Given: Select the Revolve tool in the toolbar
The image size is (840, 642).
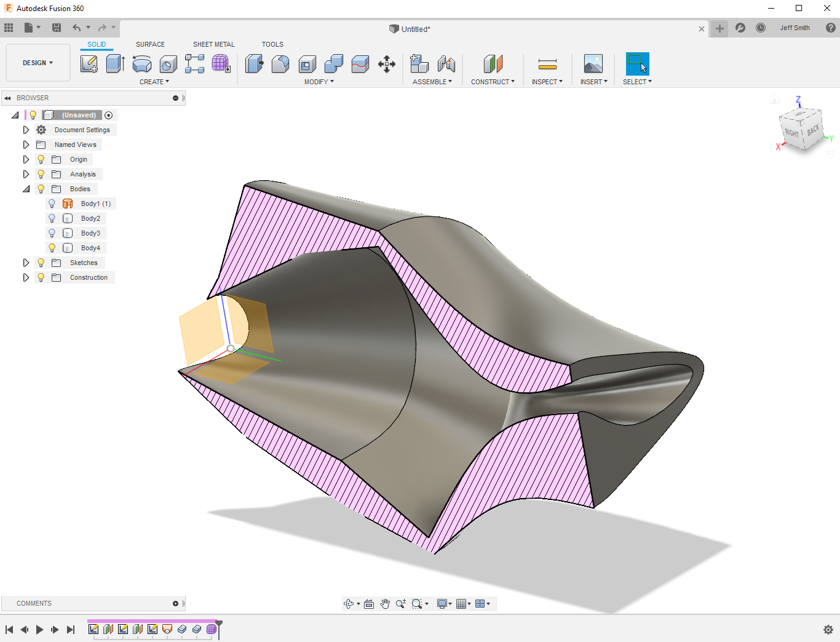Looking at the screenshot, I should pyautogui.click(x=141, y=64).
